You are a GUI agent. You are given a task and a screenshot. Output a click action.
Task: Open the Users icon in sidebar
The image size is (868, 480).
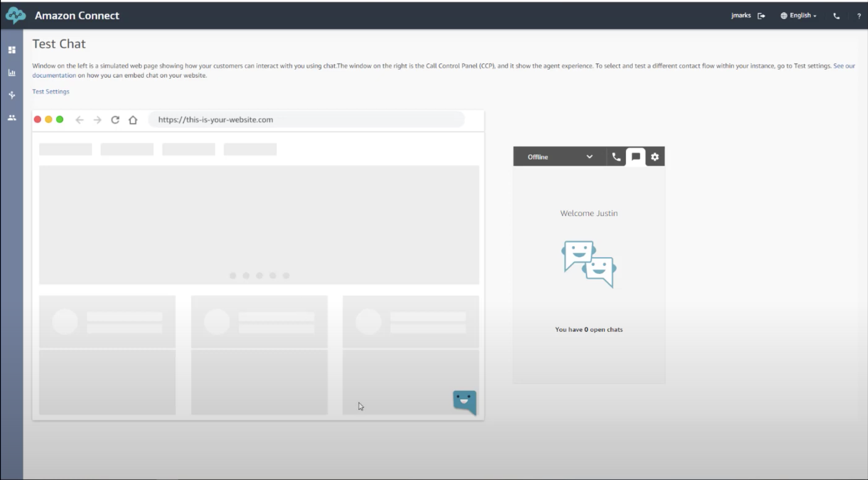[12, 118]
